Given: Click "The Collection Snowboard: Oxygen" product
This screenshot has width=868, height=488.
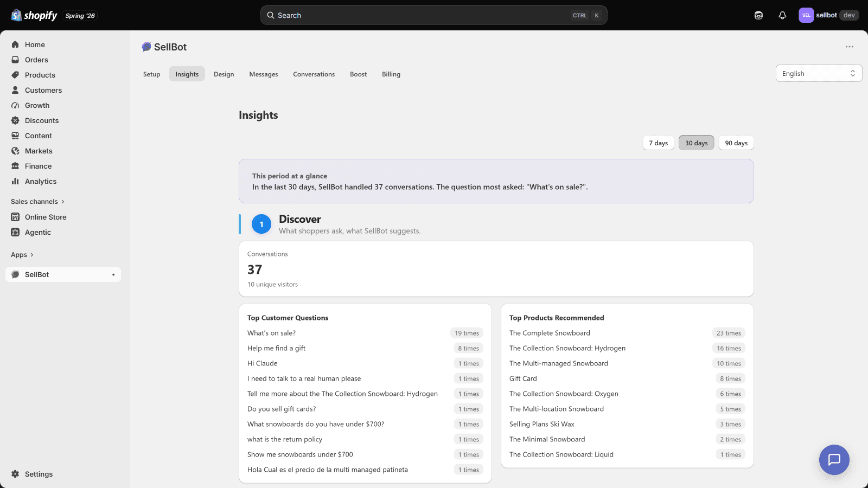Looking at the screenshot, I should 564,394.
